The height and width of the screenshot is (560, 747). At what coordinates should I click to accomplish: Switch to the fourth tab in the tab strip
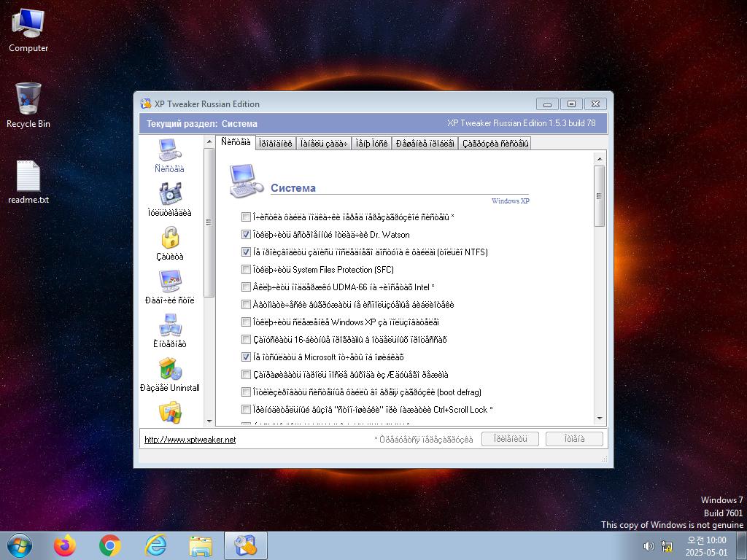point(371,144)
